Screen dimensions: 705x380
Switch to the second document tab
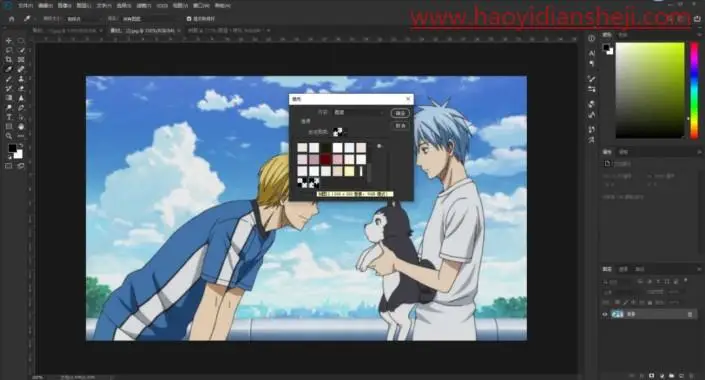click(143, 30)
